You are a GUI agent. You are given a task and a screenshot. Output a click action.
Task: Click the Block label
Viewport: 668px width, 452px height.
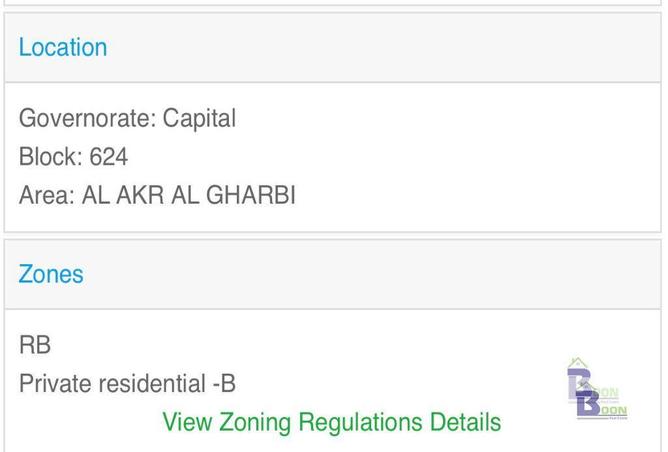pos(50,157)
